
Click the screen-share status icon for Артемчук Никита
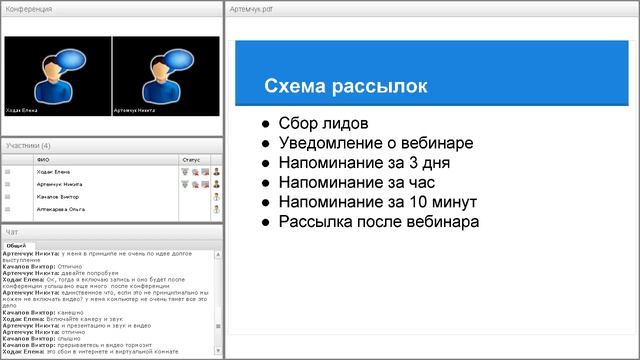click(205, 184)
